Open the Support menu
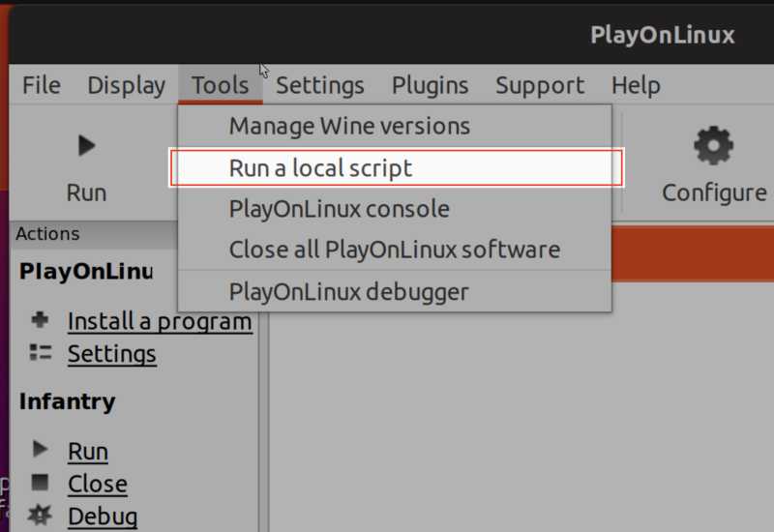 pyautogui.click(x=540, y=85)
